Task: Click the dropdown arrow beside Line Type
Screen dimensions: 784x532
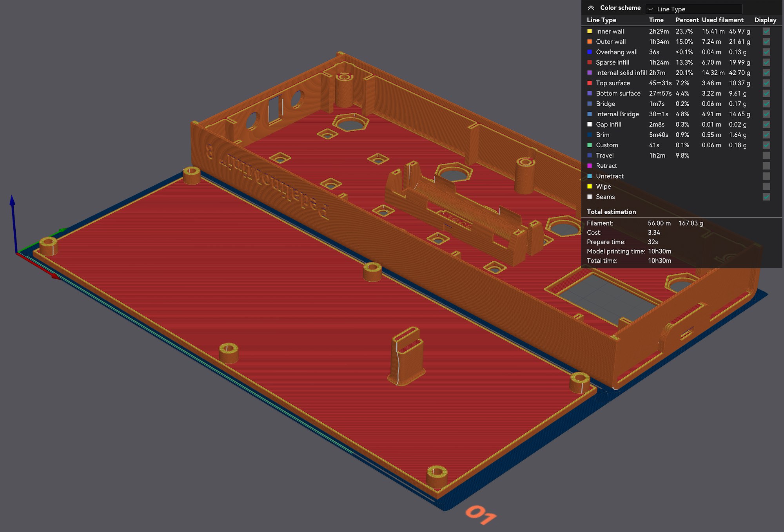Action: point(650,9)
